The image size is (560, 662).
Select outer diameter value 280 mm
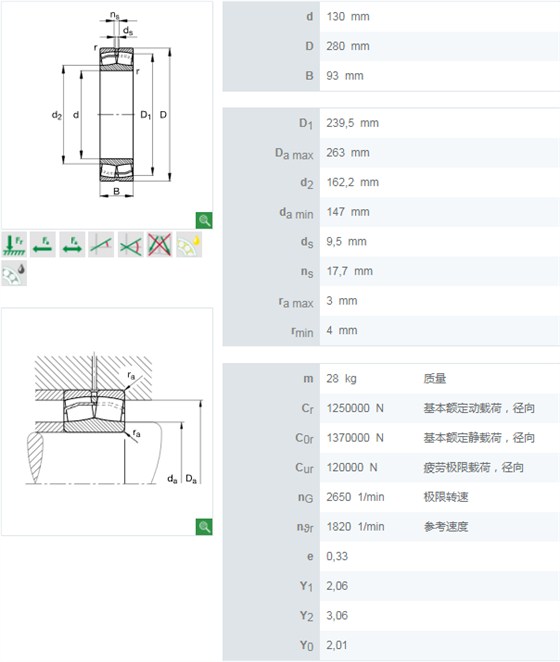click(348, 46)
